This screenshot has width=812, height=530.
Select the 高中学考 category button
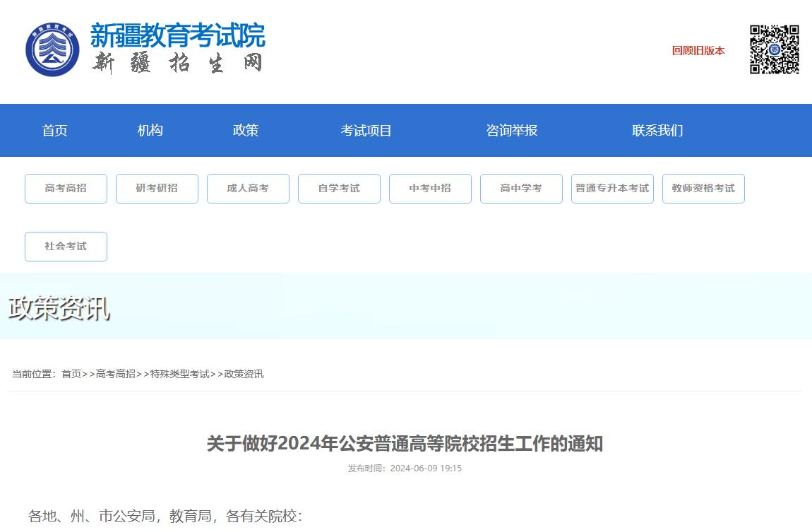(521, 188)
